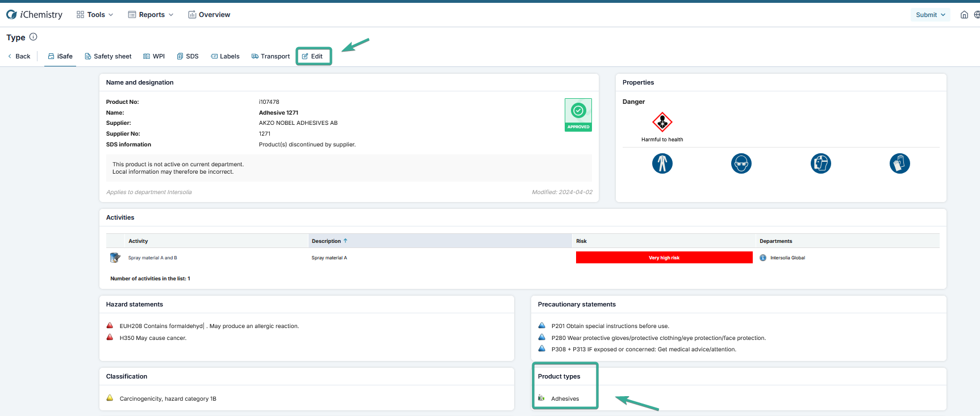980x416 pixels.
Task: Click the green Approved status badge
Action: pyautogui.click(x=578, y=115)
